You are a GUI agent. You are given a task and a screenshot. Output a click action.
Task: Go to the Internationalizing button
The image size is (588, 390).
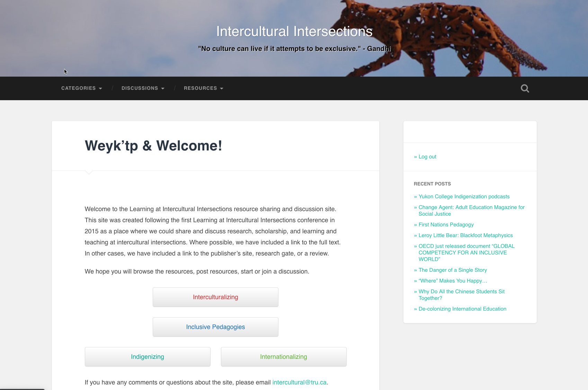(x=284, y=357)
